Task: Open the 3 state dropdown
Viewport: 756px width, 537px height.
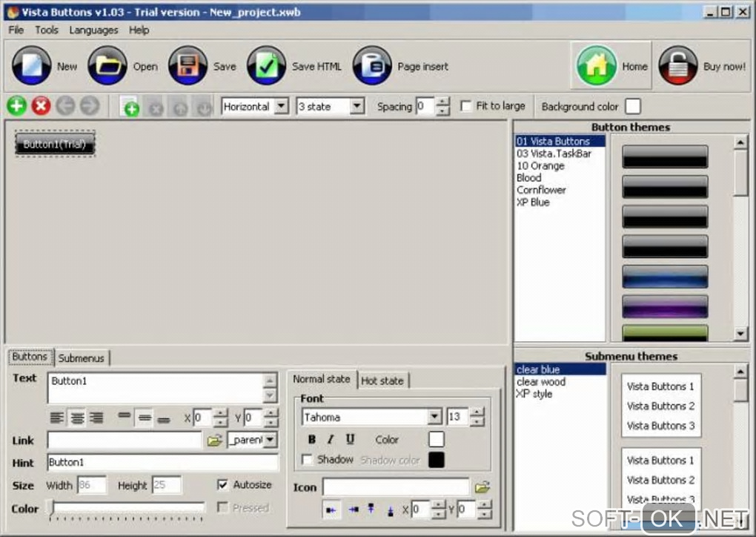Action: [357, 106]
